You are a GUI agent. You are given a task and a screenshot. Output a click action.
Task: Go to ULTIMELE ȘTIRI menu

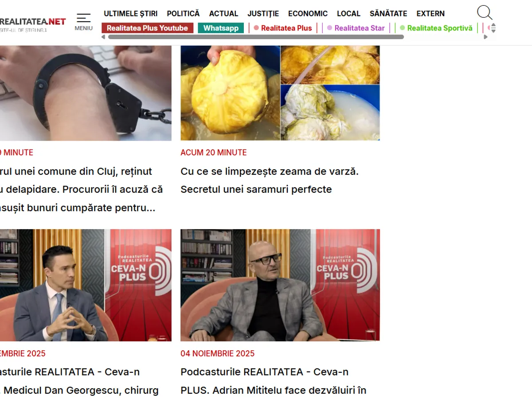pos(131,13)
